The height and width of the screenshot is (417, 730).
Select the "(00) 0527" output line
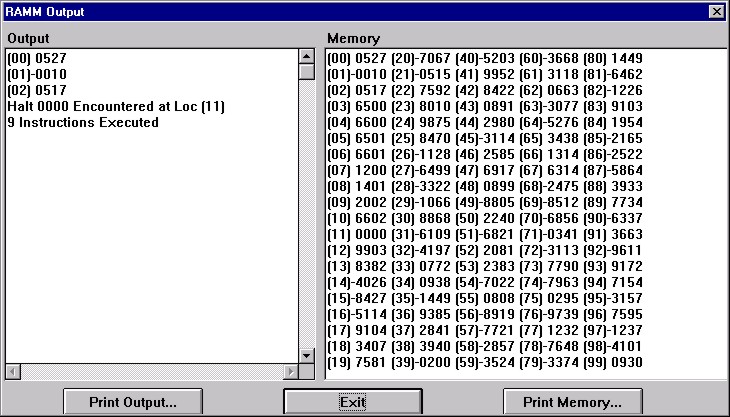[37, 58]
